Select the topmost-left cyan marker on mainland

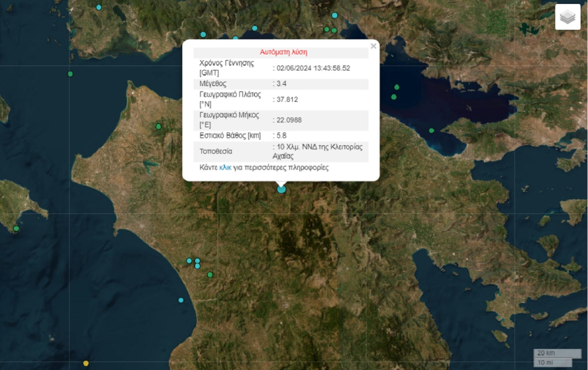pyautogui.click(x=99, y=7)
